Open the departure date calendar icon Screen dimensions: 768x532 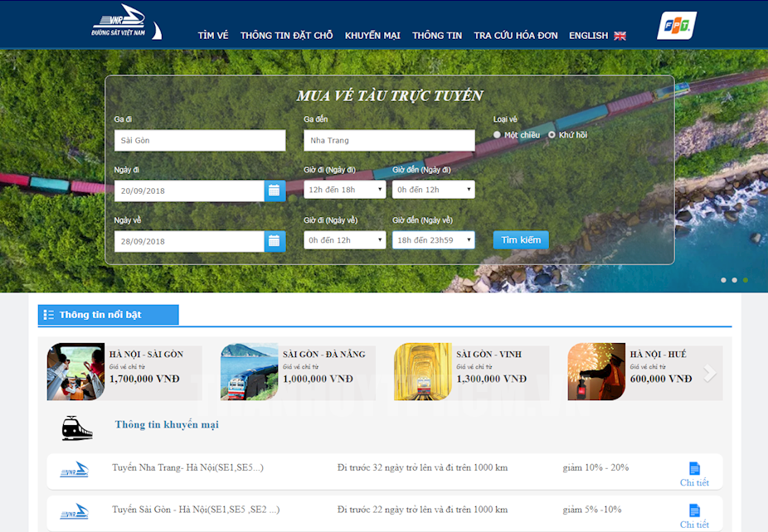pos(275,191)
